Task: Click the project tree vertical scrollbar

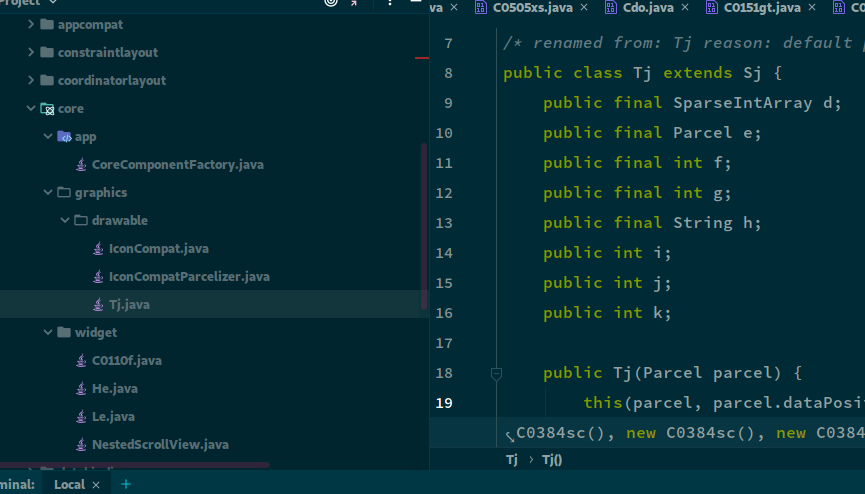Action: [424, 226]
